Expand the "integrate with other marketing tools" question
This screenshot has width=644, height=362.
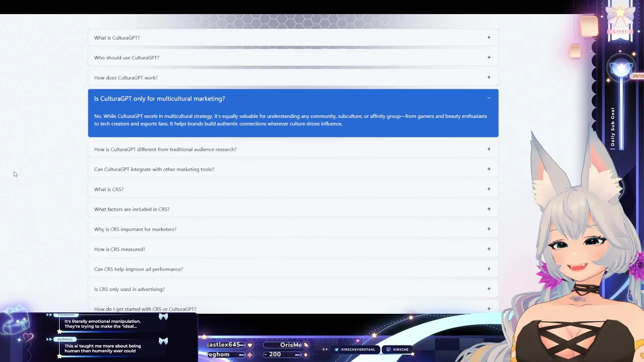pyautogui.click(x=293, y=169)
